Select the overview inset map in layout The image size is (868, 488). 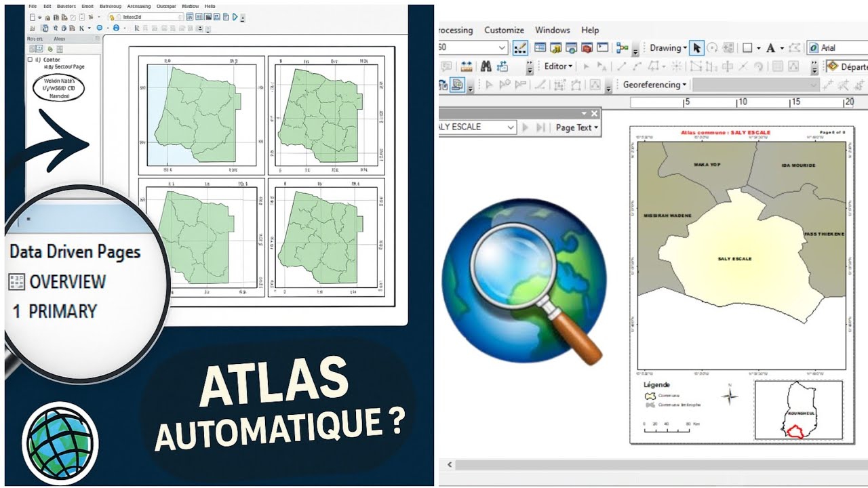[798, 409]
